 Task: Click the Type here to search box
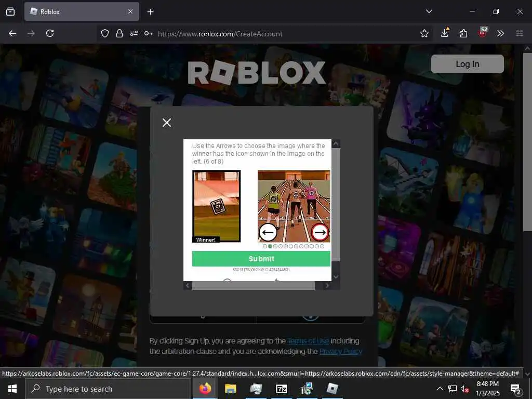[x=108, y=389]
